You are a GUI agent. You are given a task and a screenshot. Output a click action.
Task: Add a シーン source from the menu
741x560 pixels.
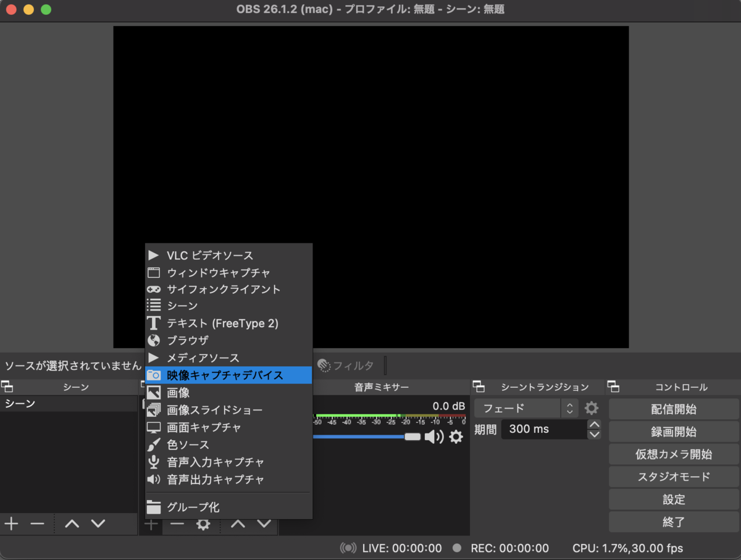228,306
